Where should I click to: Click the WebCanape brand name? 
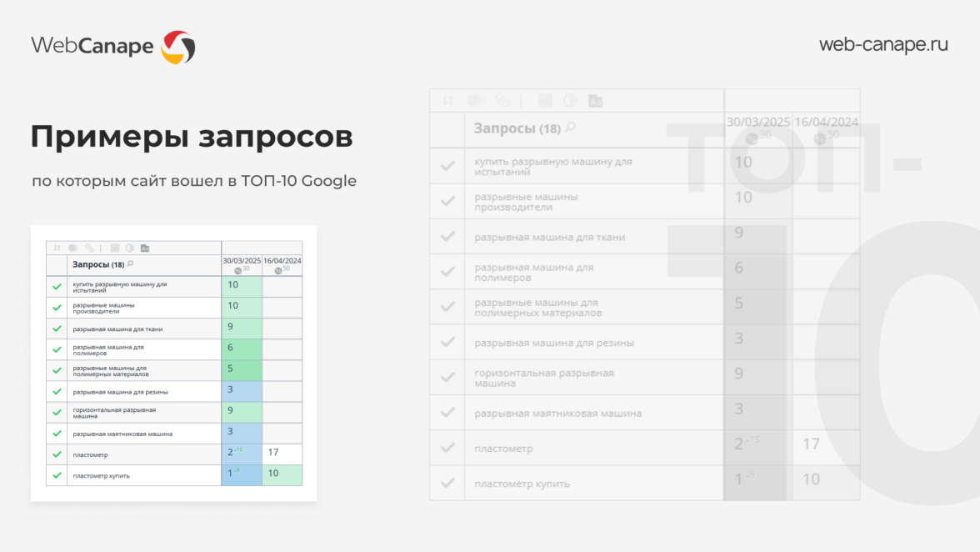pos(92,46)
